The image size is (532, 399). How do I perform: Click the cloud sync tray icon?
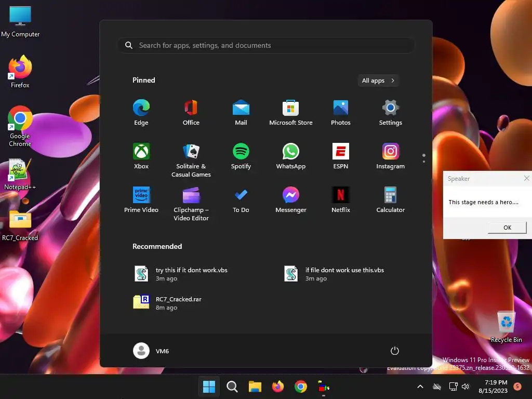click(x=437, y=387)
